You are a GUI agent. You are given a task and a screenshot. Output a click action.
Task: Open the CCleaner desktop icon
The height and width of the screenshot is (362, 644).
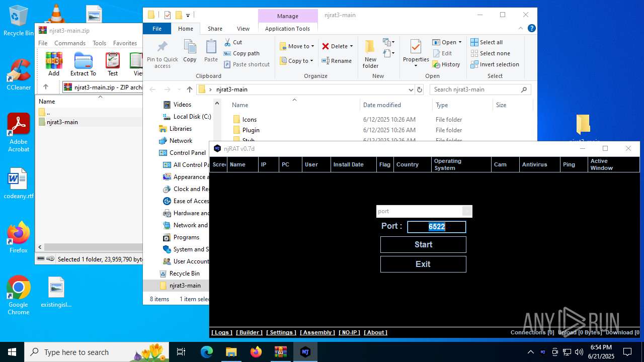click(19, 75)
